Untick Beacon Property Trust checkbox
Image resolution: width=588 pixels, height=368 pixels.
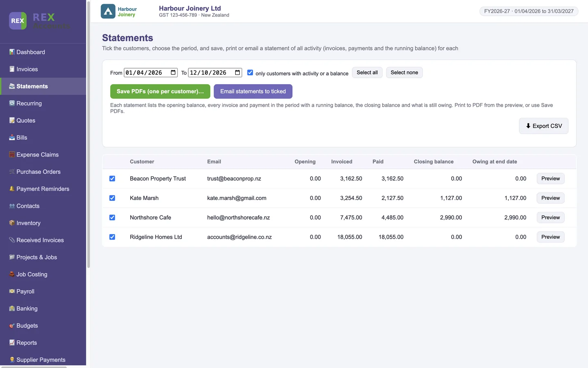[112, 179]
